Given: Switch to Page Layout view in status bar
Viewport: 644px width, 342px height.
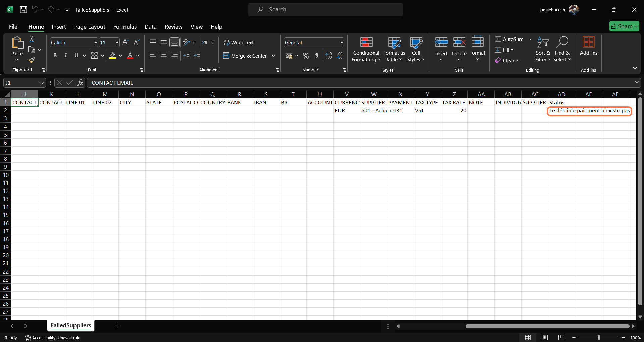Looking at the screenshot, I should pos(544,337).
